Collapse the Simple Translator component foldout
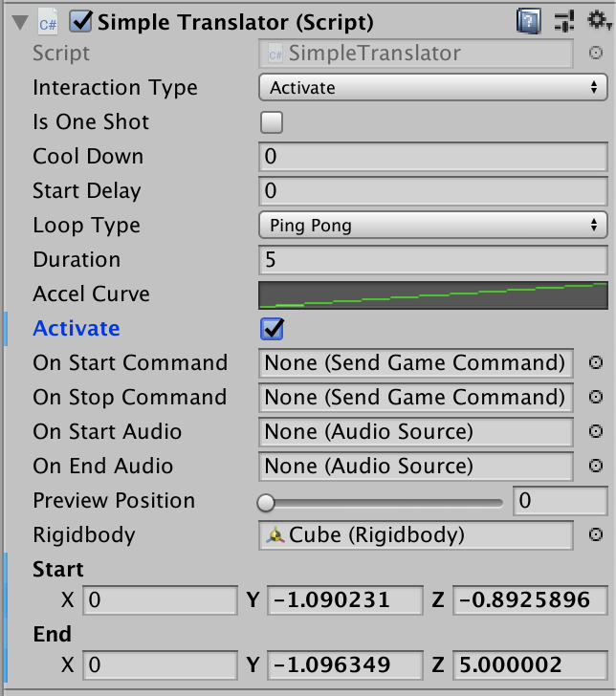 (18, 21)
